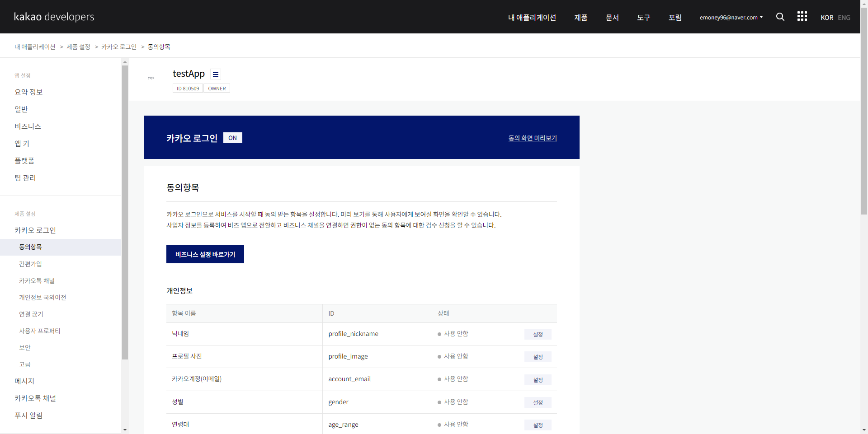Viewport: 868px width, 434px height.
Task: Switch language to ENG
Action: click(844, 18)
